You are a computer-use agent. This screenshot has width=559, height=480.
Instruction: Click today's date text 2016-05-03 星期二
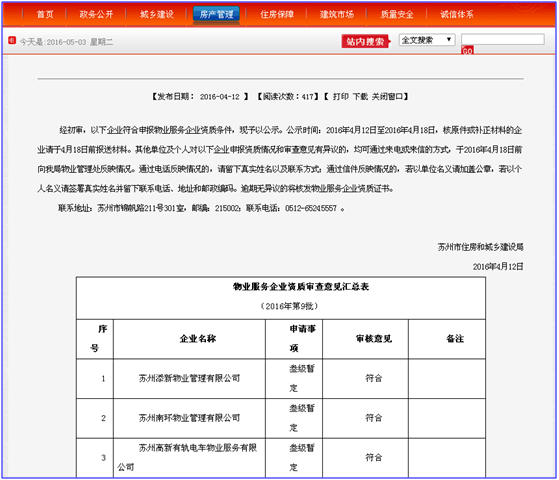(x=80, y=42)
